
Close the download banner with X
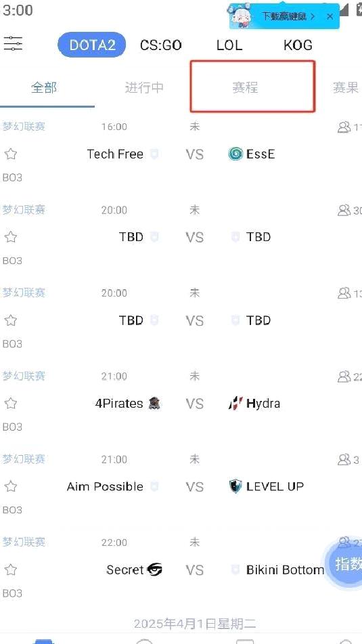330,17
